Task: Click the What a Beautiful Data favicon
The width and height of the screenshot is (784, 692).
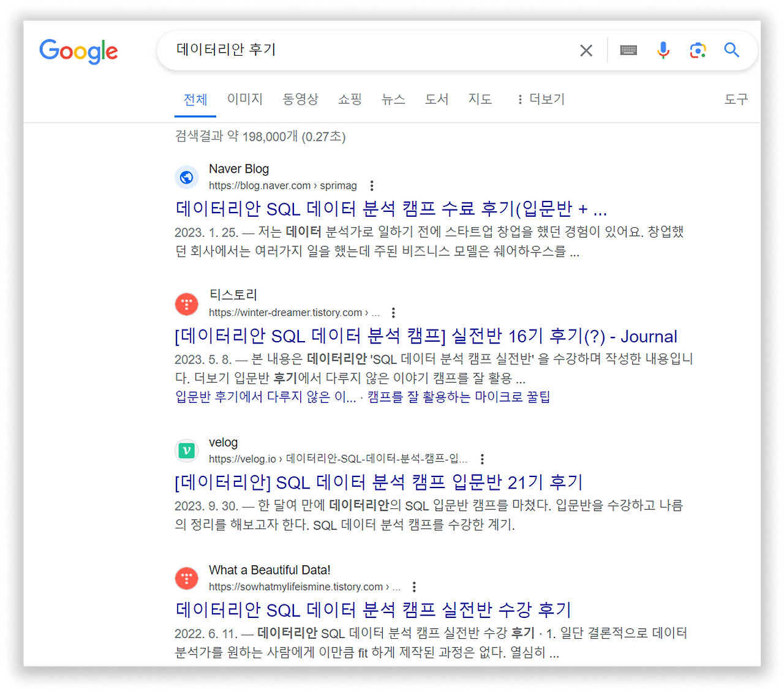Action: pyautogui.click(x=187, y=578)
